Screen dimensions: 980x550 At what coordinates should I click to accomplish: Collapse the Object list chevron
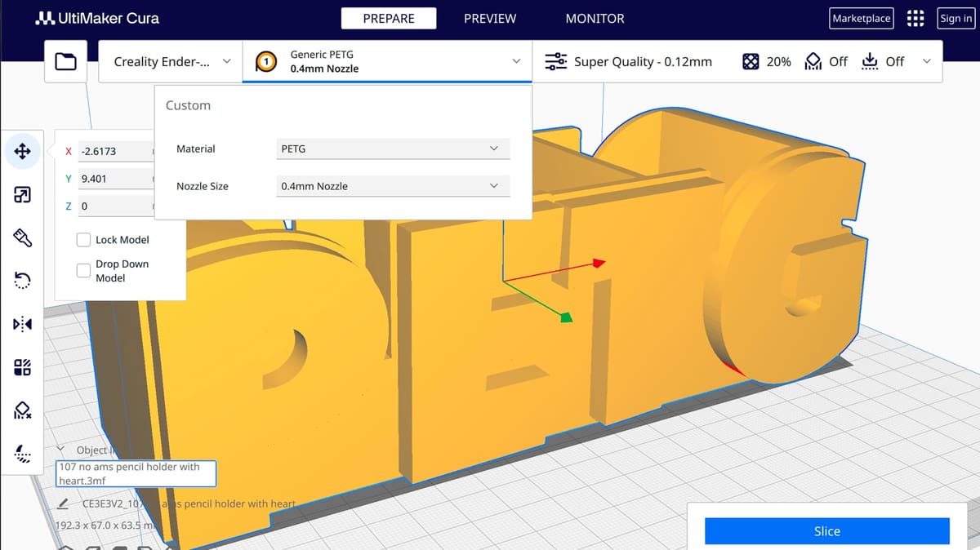click(61, 450)
